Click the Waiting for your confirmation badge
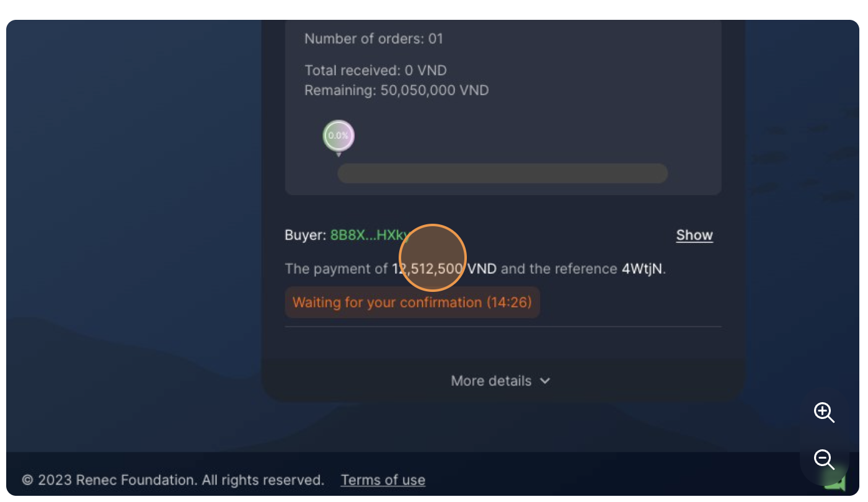Viewport: 868px width, 502px height. pyautogui.click(x=412, y=302)
